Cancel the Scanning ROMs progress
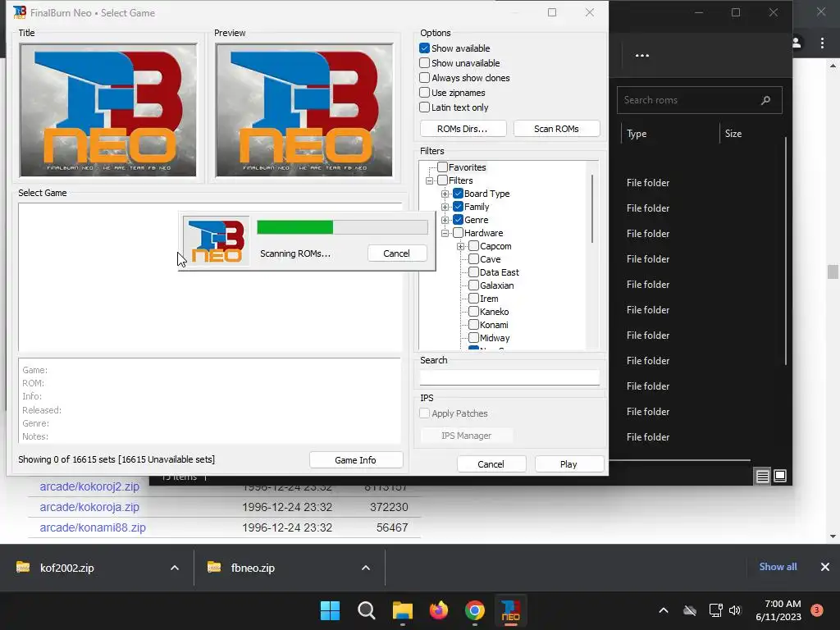 397,253
